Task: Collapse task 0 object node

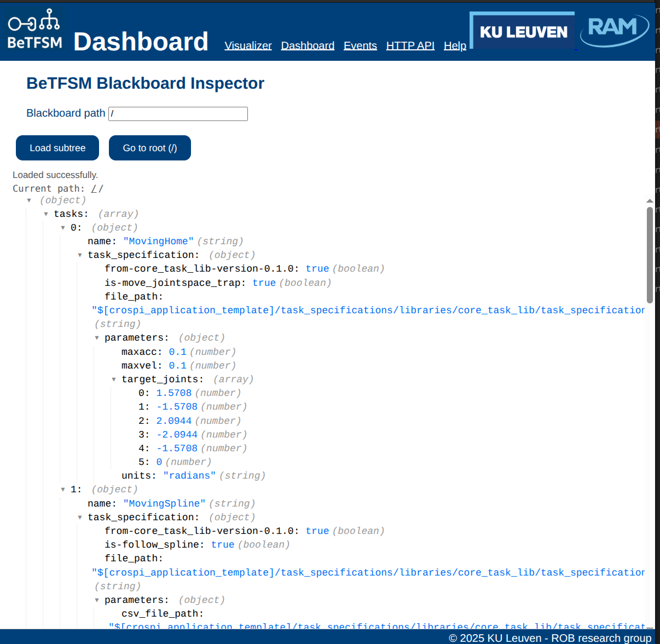Action: tap(63, 228)
